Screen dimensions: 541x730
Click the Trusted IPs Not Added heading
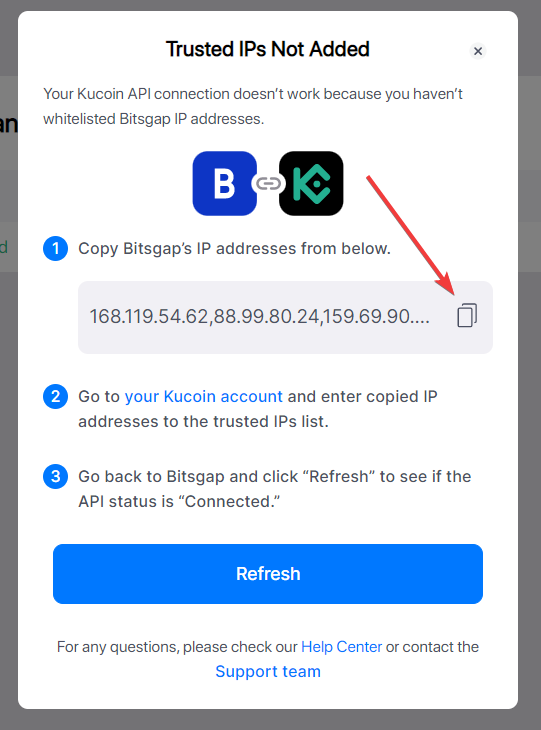point(268,49)
